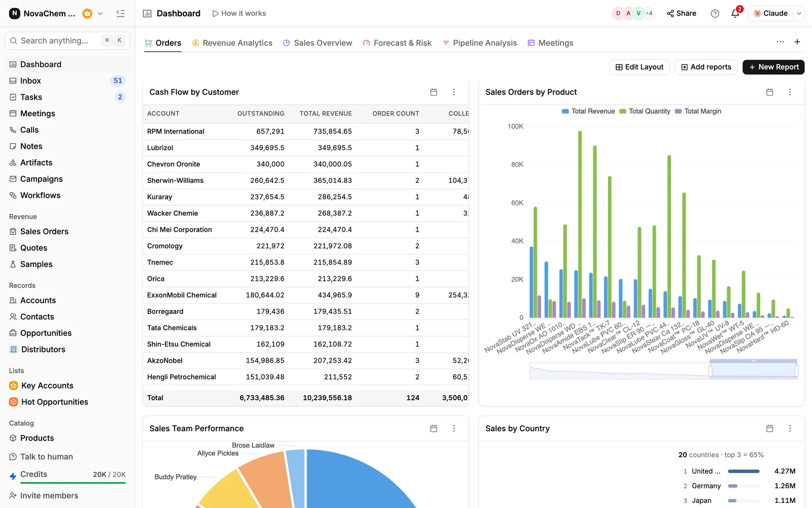The width and height of the screenshot is (812, 508).
Task: Click the Edit Layout button
Action: (639, 67)
